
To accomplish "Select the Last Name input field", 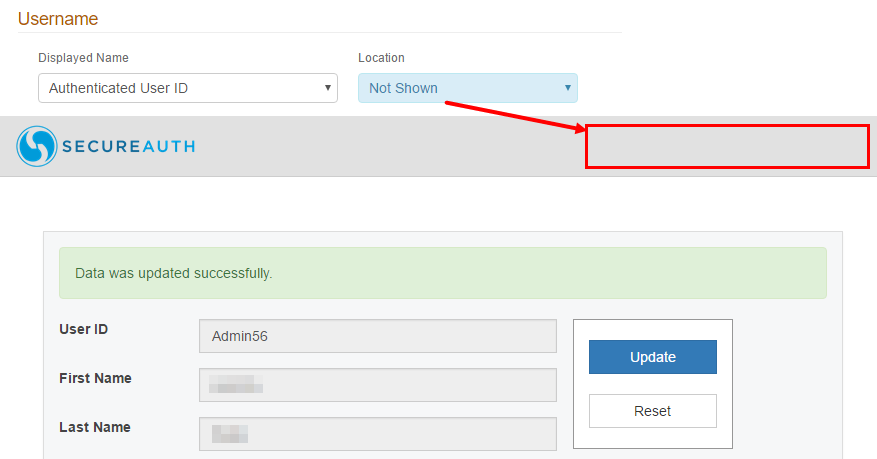I will pyautogui.click(x=377, y=434).
